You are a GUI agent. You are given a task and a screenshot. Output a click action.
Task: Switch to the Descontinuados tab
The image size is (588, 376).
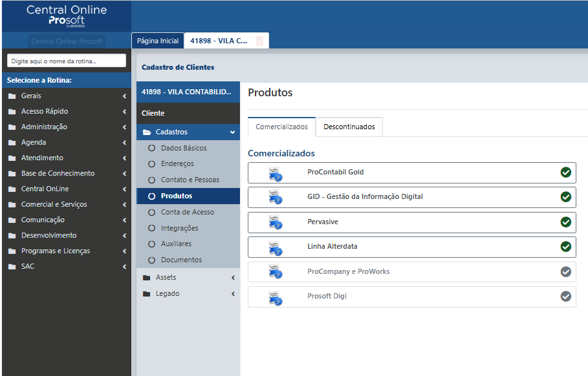[349, 127]
